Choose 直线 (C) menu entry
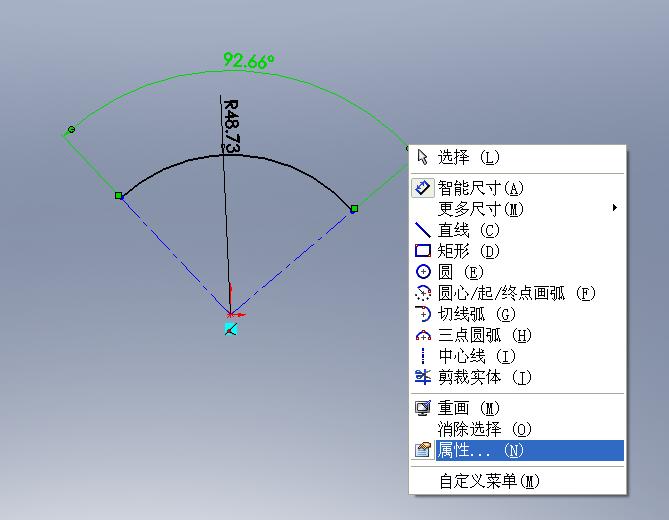669x520 pixels. [x=518, y=230]
